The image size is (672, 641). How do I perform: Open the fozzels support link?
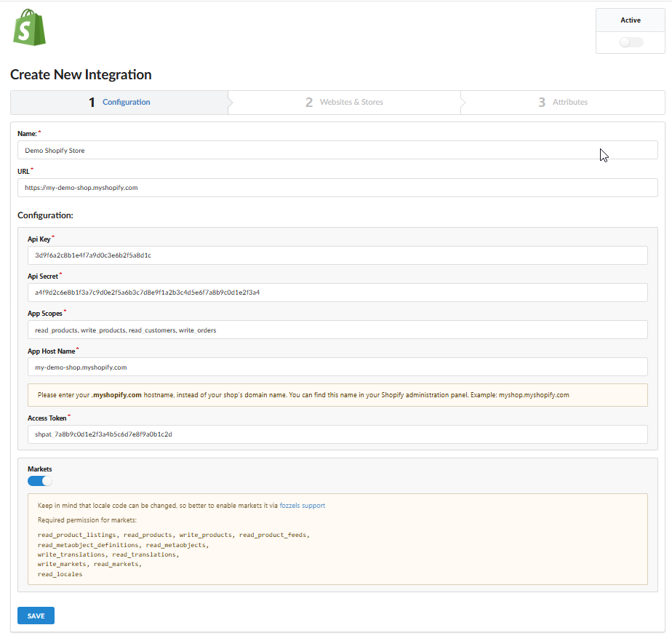302,506
